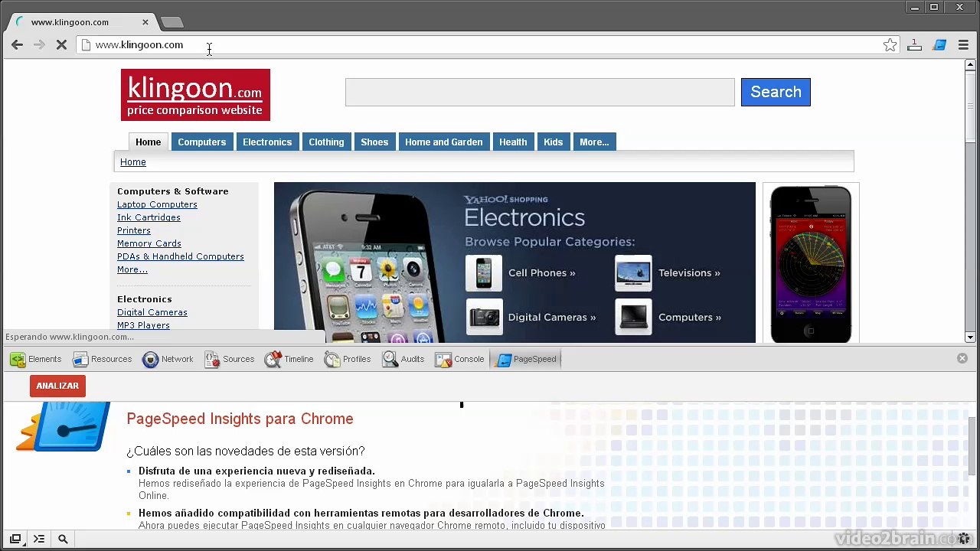Click Digital Cameras banner category
Viewport: 980px width, 551px height.
pos(551,317)
